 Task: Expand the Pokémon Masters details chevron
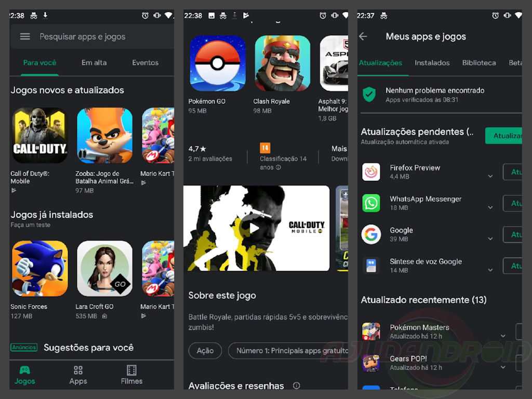click(x=503, y=336)
